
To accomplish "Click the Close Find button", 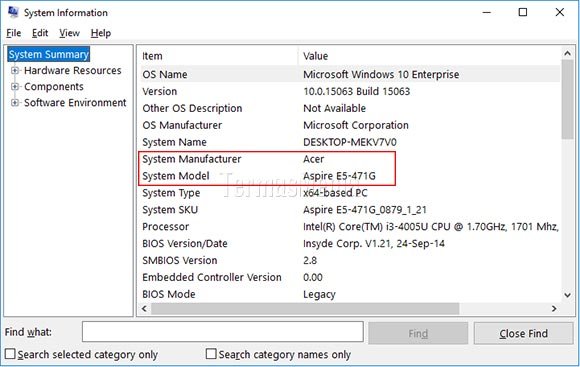I will click(523, 333).
